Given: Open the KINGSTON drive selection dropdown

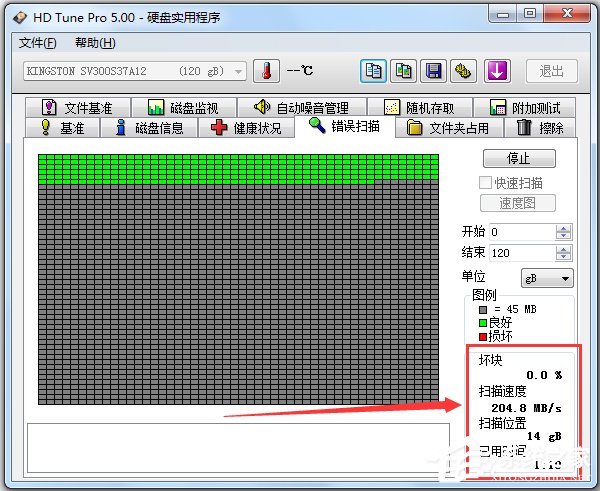Looking at the screenshot, I should tap(135, 71).
